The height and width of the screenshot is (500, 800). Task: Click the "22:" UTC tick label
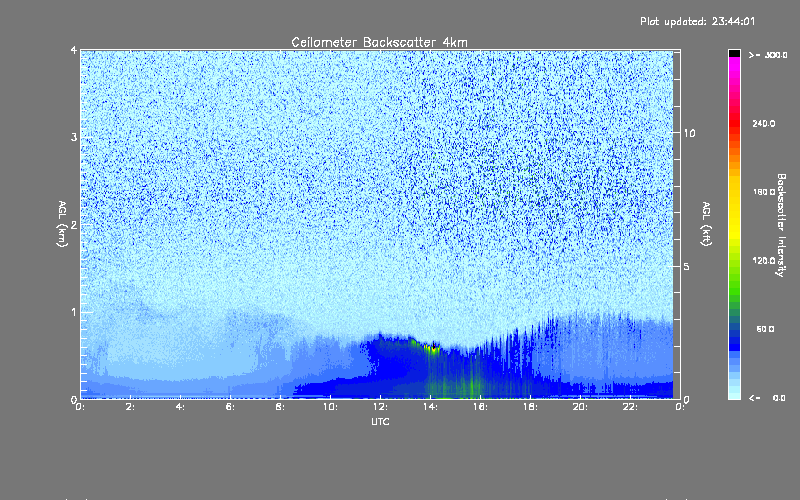tap(630, 407)
